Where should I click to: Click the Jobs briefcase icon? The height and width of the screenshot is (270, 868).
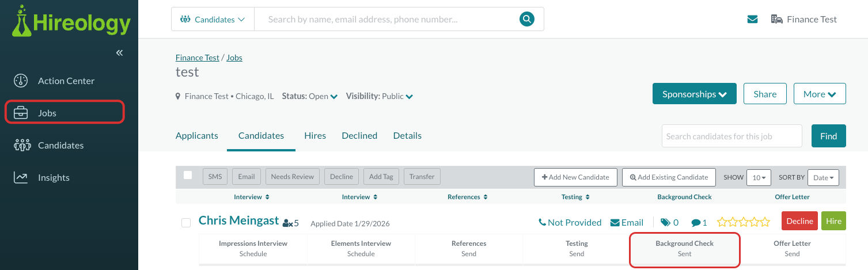click(x=21, y=113)
